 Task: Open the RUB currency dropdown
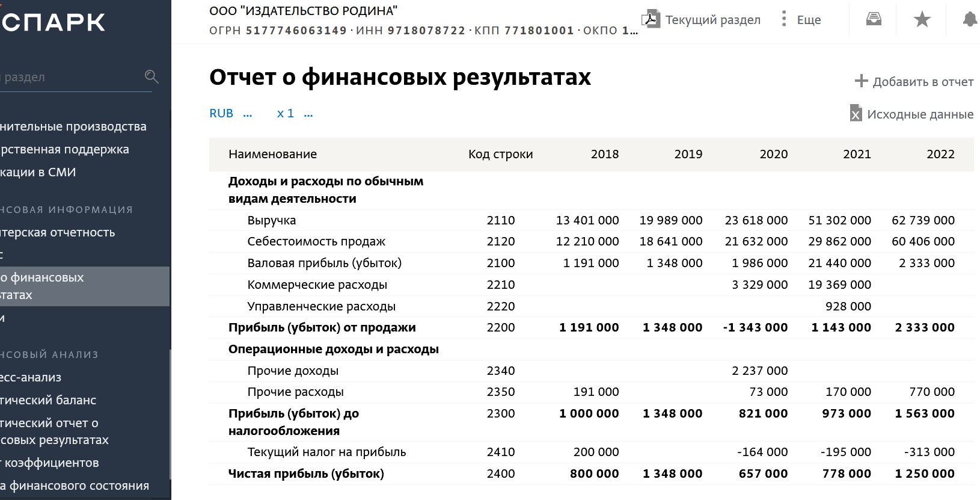coord(230,113)
